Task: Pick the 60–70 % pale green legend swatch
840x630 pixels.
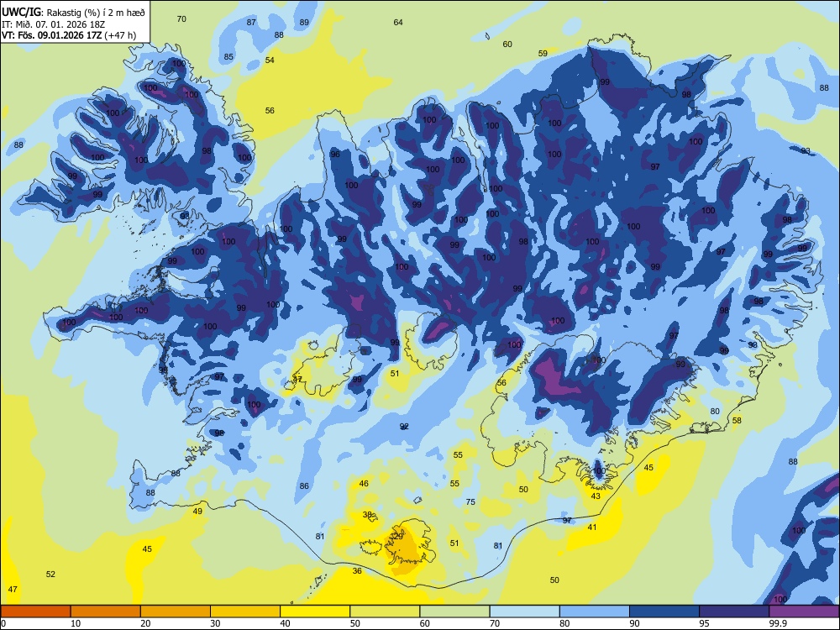Action: tap(454, 612)
